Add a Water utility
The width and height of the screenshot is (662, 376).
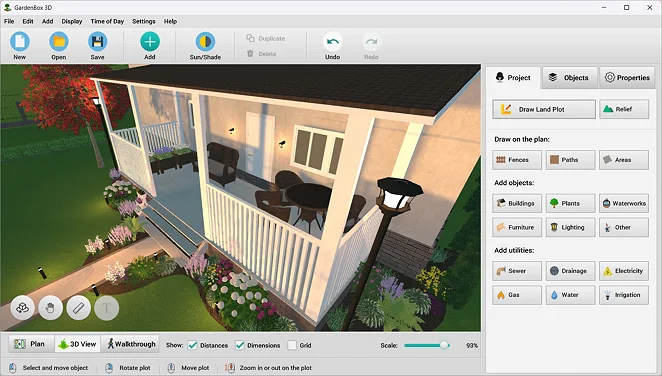[570, 295]
